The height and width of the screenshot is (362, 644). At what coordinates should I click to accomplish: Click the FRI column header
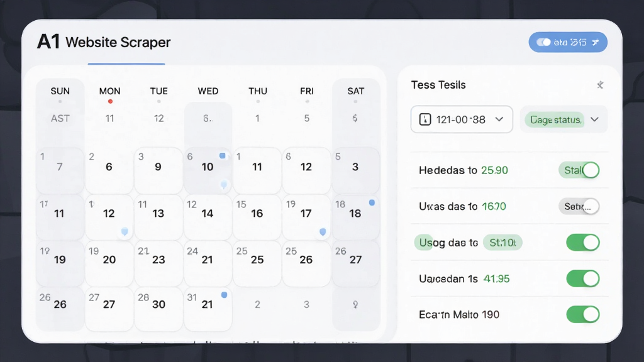point(306,91)
